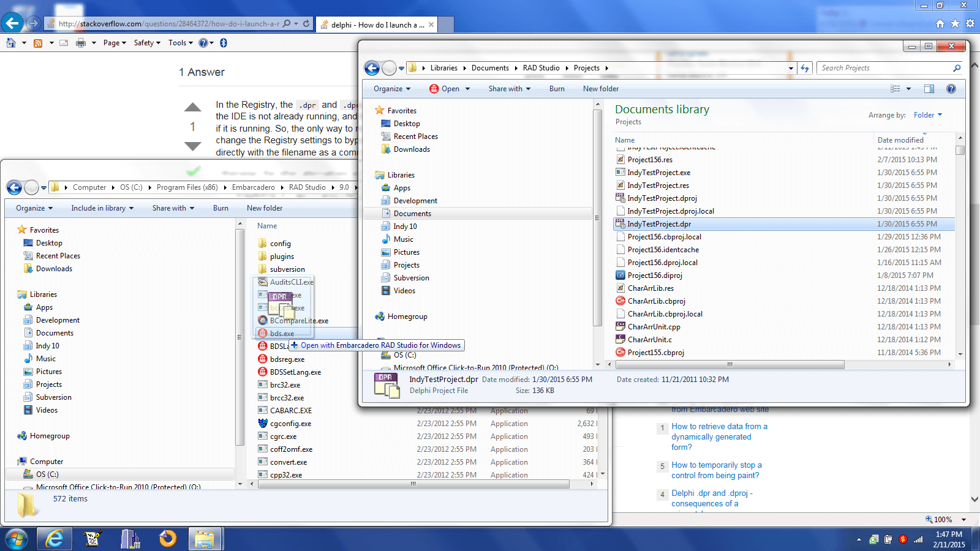980x551 pixels.
Task: Click the change view icon in Projects window
Action: (x=895, y=89)
